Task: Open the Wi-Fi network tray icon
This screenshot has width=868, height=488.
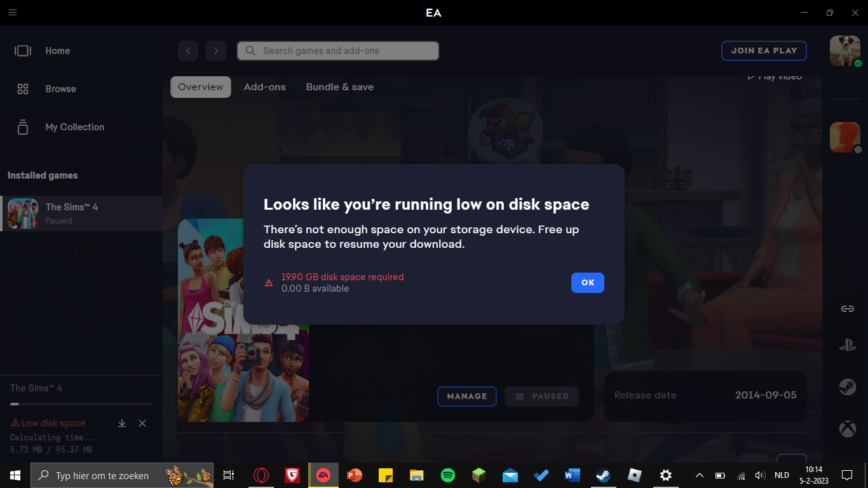Action: click(x=741, y=475)
